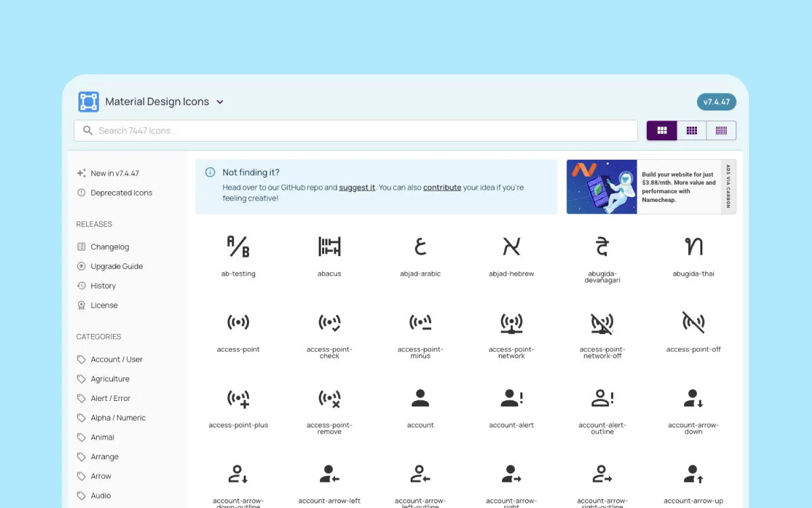Click the access-point-off icon
This screenshot has height=508, width=812.
pos(693,323)
